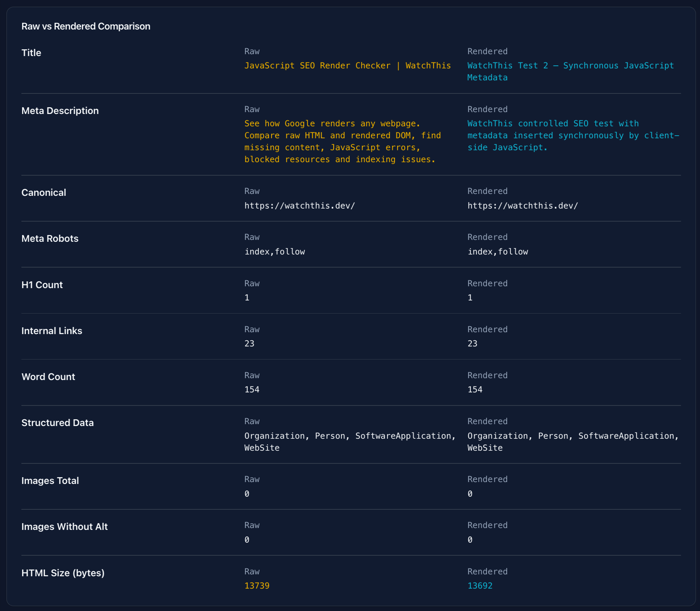
Task: Select raw Images Total value '0'
Action: click(x=247, y=494)
